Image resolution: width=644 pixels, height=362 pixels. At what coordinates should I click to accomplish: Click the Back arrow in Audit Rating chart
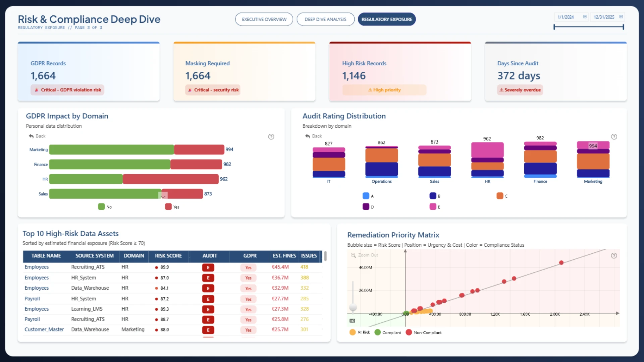(x=308, y=136)
